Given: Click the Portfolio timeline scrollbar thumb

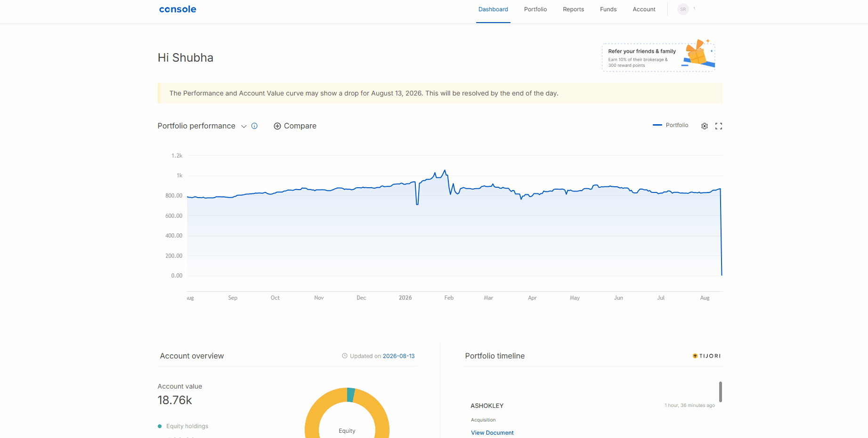Looking at the screenshot, I should pos(721,392).
